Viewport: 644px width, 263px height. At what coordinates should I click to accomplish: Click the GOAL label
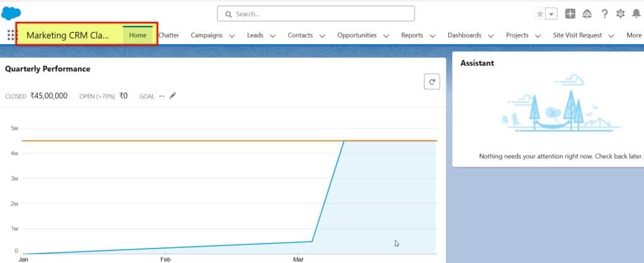click(147, 96)
